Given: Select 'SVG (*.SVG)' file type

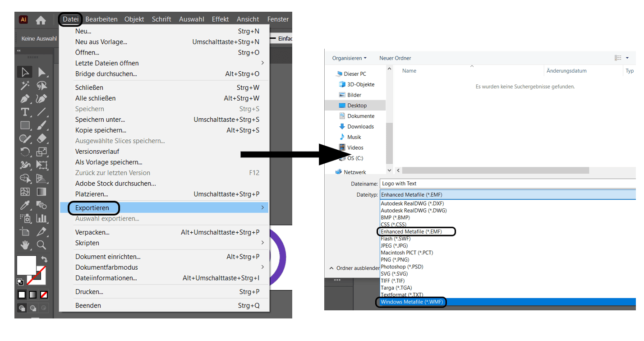Looking at the screenshot, I should tap(508, 274).
